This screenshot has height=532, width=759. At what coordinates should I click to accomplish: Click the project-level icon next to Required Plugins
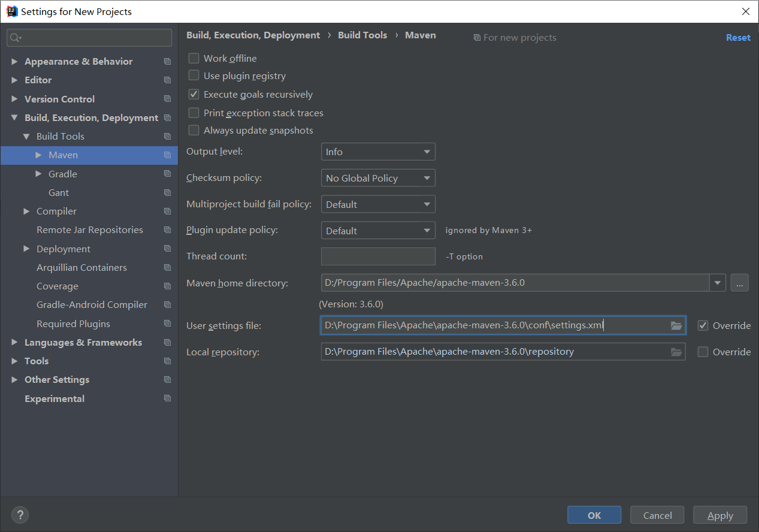click(x=167, y=324)
